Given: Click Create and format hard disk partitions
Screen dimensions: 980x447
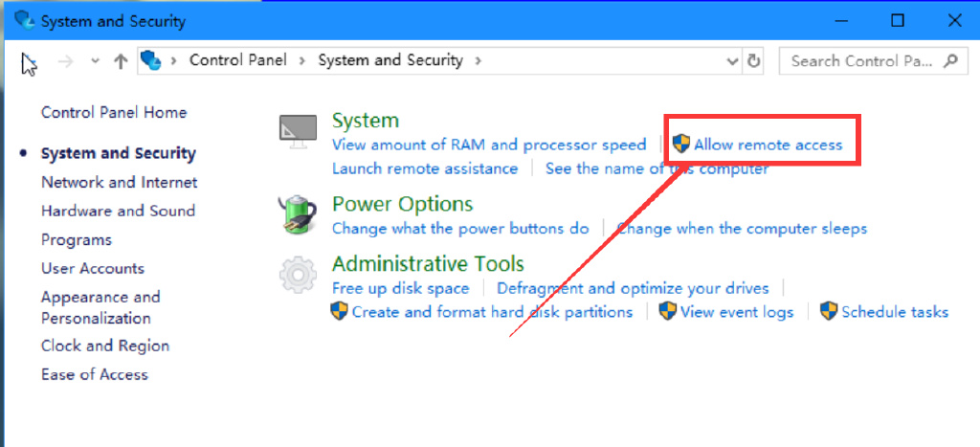Looking at the screenshot, I should click(492, 312).
